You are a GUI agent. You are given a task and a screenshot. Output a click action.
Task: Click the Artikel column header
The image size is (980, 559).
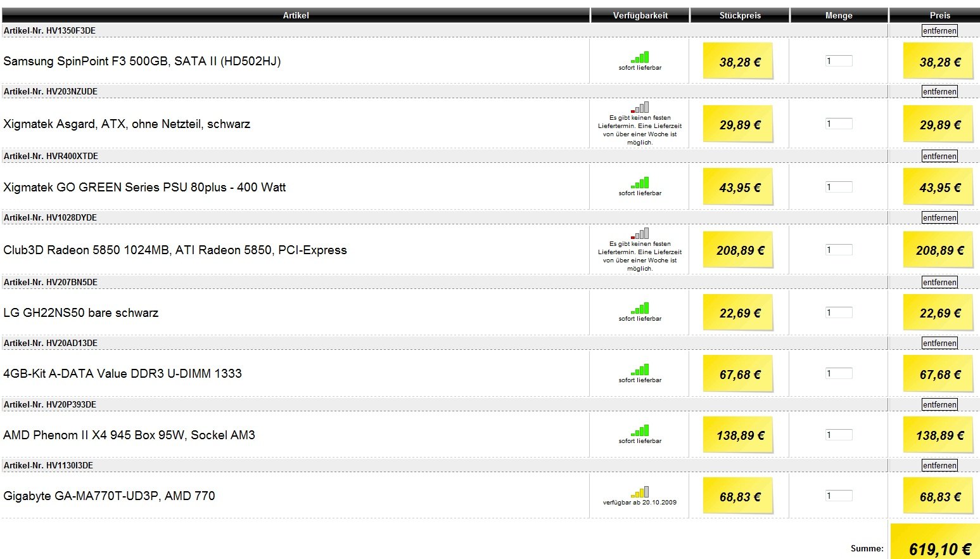click(296, 15)
